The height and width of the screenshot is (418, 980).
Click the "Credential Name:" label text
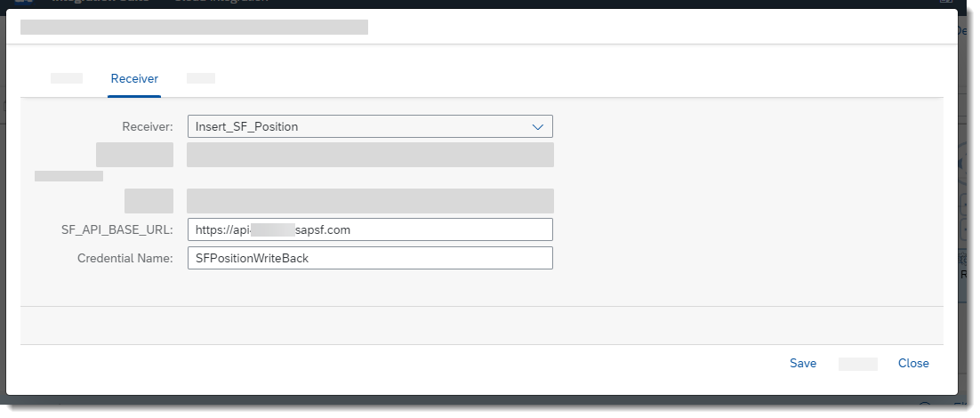pyautogui.click(x=125, y=258)
